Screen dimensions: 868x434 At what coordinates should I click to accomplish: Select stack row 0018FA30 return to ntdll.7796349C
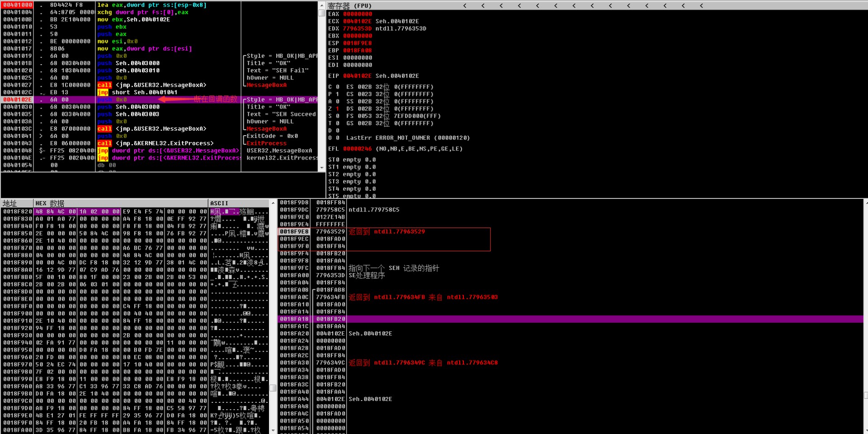[571, 363]
